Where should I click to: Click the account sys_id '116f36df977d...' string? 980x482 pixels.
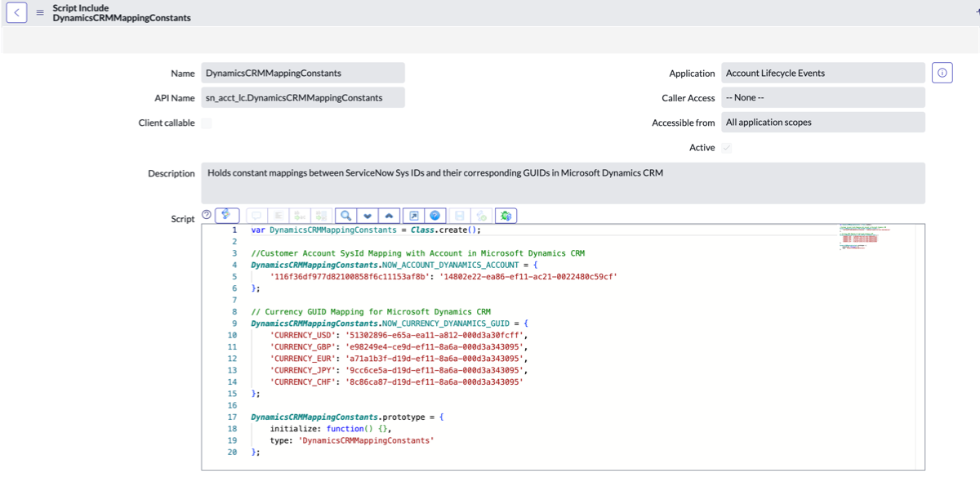350,277
